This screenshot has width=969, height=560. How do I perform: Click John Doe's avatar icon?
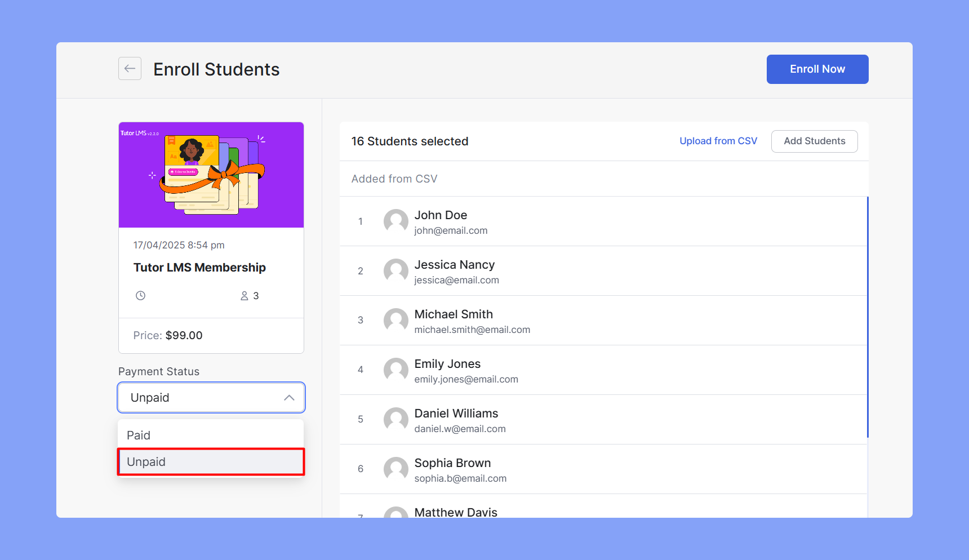396,221
